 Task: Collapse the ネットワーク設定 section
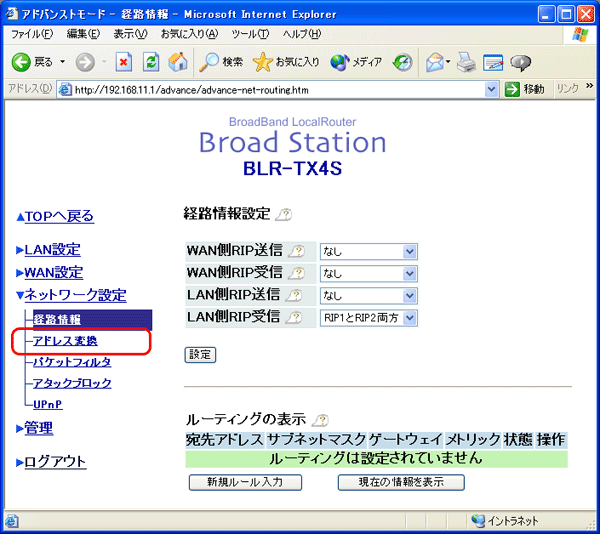pyautogui.click(x=75, y=295)
